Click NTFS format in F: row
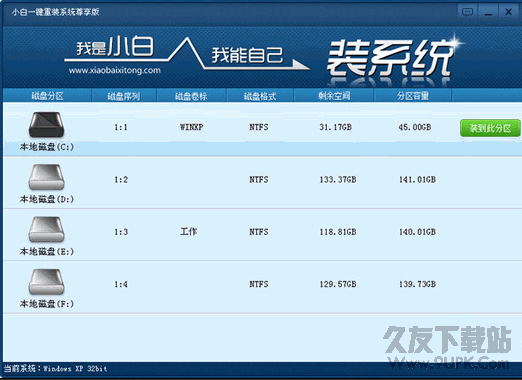522x380 pixels. tap(259, 284)
